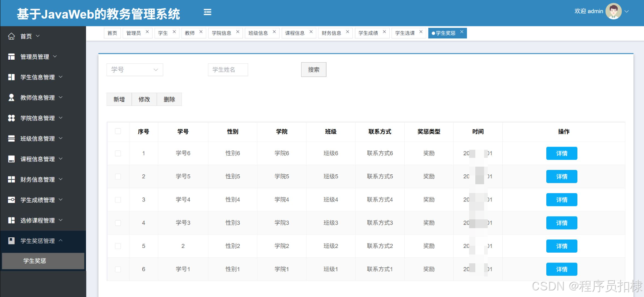Click the 学生奖惩管理 bookmark icon
Viewport: 644px width, 297px height.
[x=11, y=241]
